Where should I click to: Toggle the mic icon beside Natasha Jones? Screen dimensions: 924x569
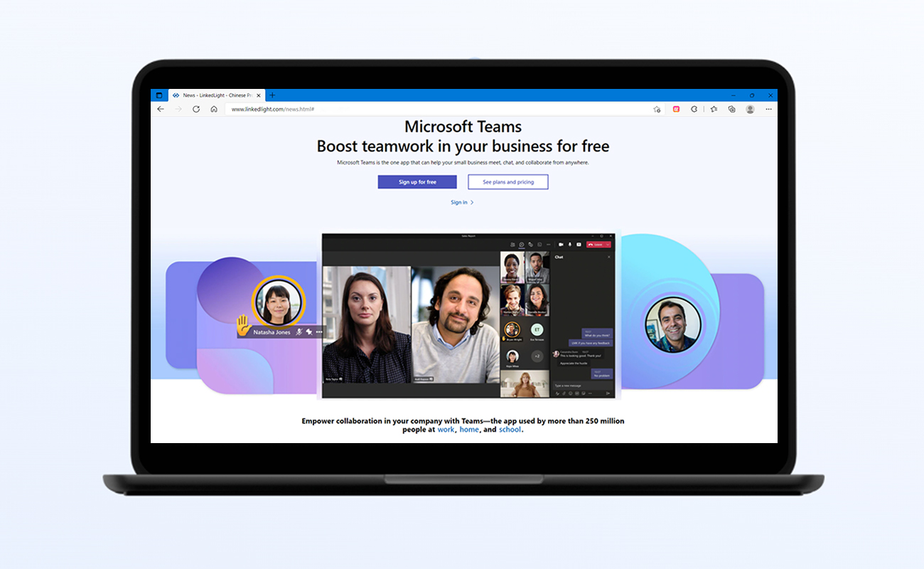click(x=299, y=331)
